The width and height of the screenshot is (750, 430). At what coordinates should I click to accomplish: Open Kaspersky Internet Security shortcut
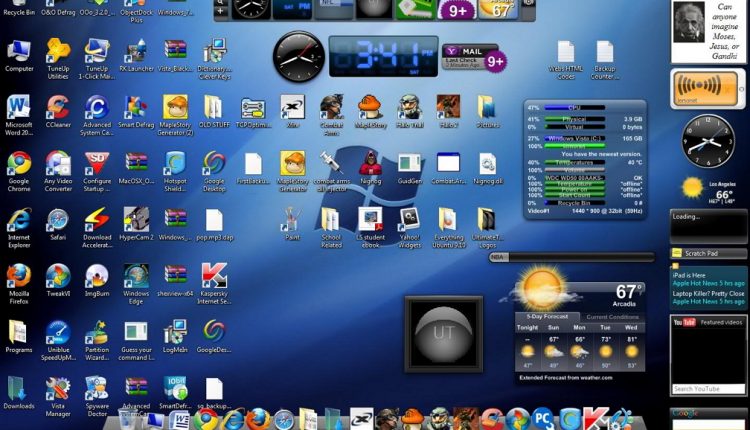214,283
